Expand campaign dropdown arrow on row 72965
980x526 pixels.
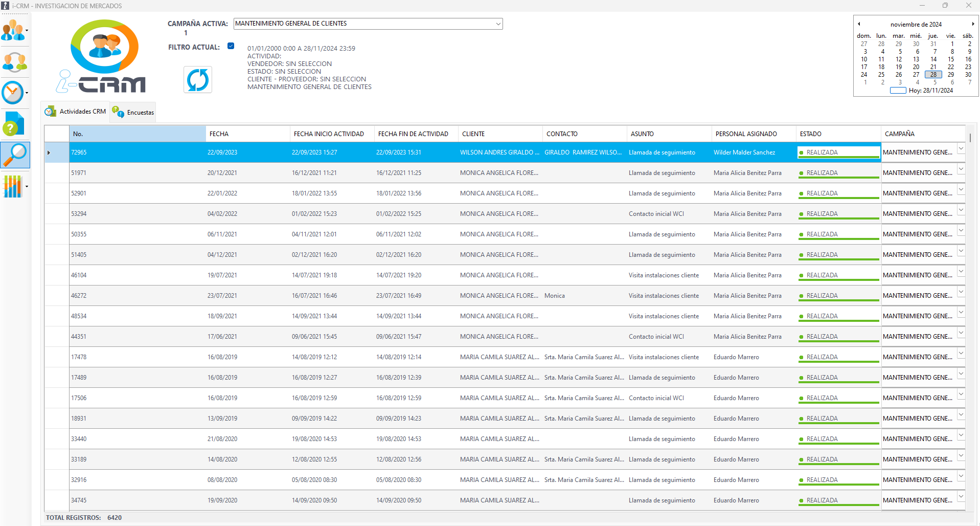click(x=961, y=149)
